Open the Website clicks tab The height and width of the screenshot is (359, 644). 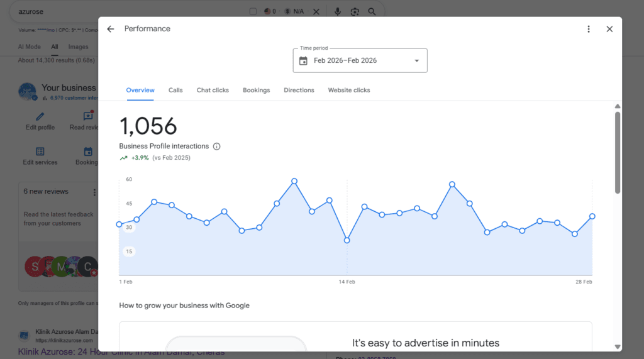click(348, 90)
